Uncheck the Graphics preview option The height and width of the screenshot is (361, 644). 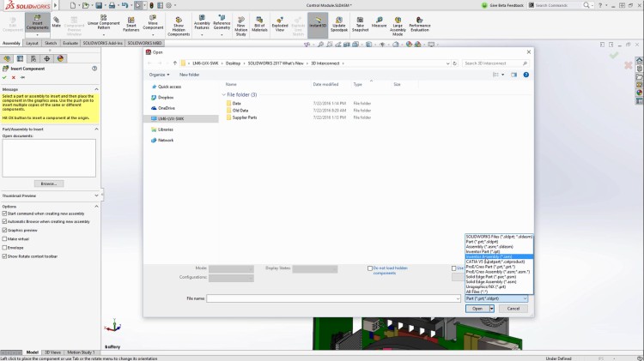tap(4, 231)
